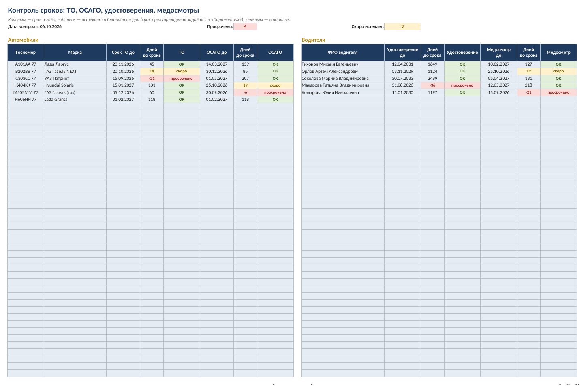
Task: Click the "Lada Granta" cell
Action: pos(75,100)
